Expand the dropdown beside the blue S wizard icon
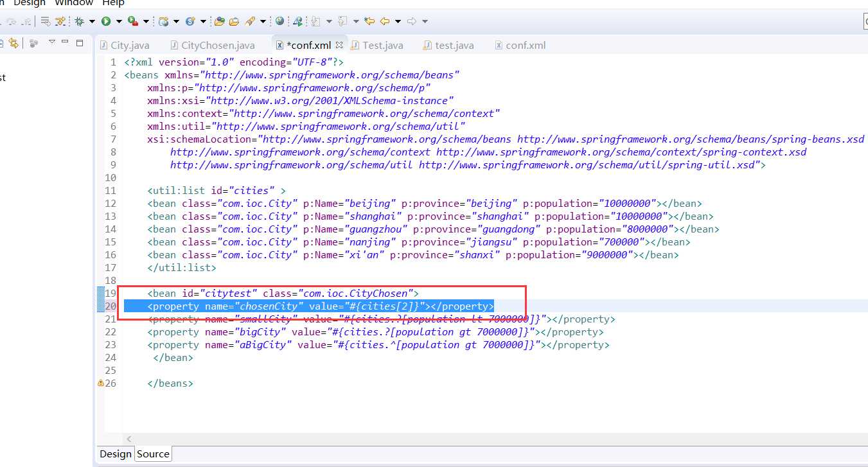Viewport: 868px width, 467px height. click(x=203, y=21)
